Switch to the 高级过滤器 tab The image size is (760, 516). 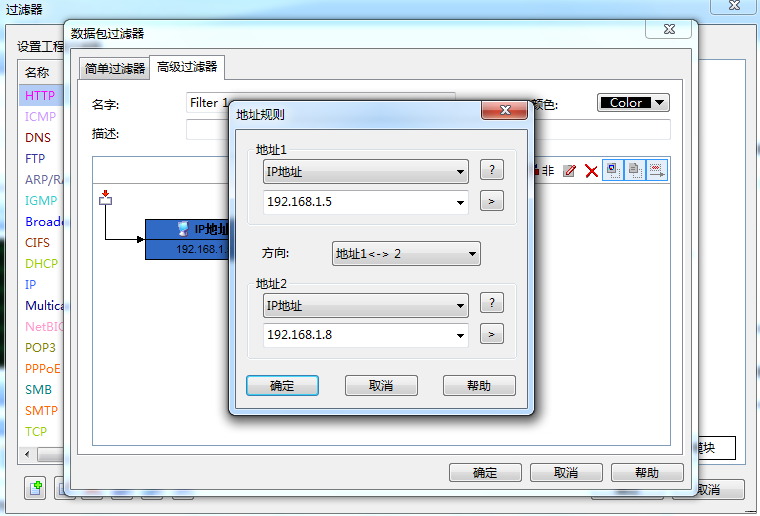(187, 67)
